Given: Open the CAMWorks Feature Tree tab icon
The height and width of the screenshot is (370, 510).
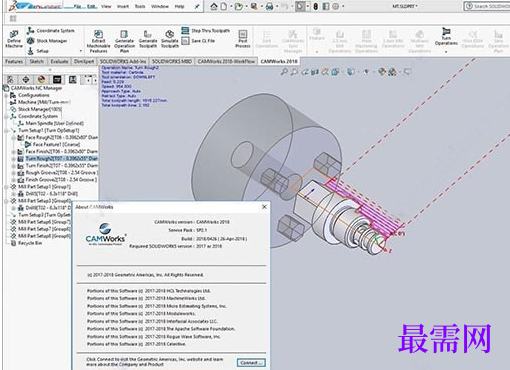Looking at the screenshot, I should pos(57,79).
